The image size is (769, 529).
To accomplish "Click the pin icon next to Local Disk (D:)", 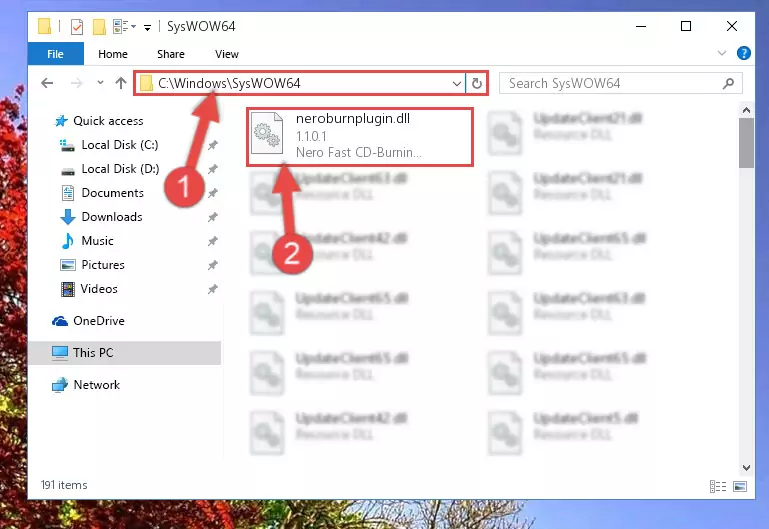I will point(212,169).
